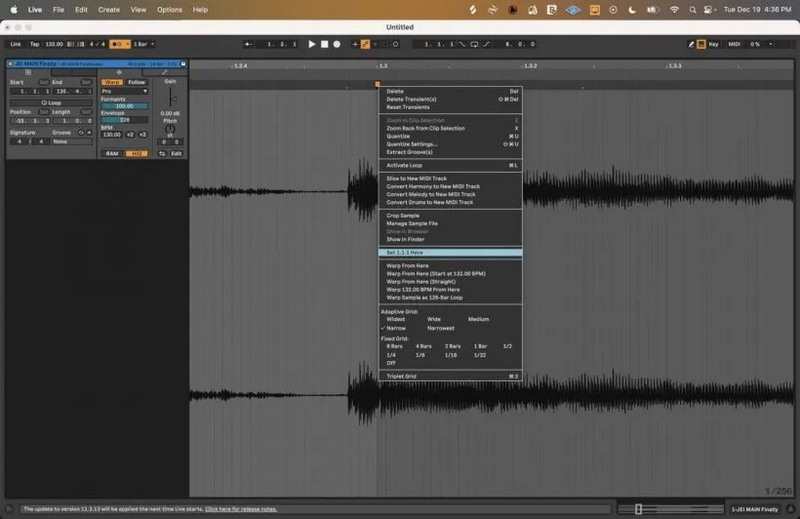This screenshot has width=800, height=519.
Task: Toggle the RAM mode switch
Action: coord(112,153)
